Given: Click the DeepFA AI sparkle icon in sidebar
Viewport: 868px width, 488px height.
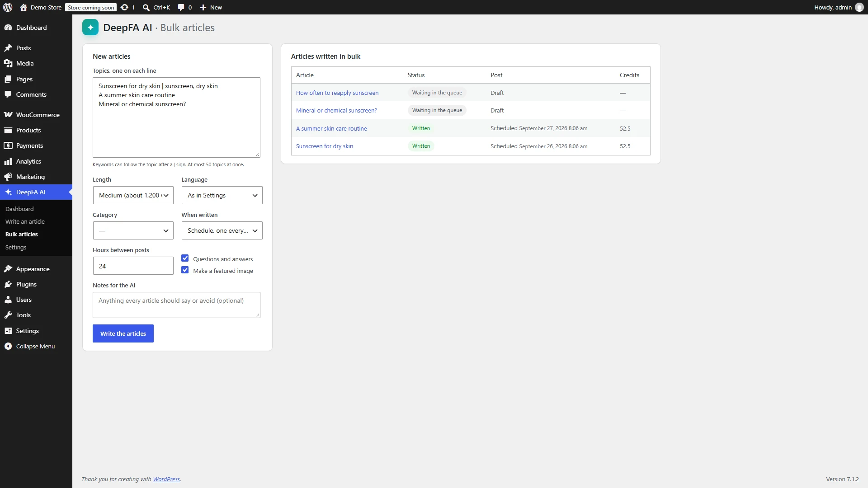Looking at the screenshot, I should (x=8, y=192).
